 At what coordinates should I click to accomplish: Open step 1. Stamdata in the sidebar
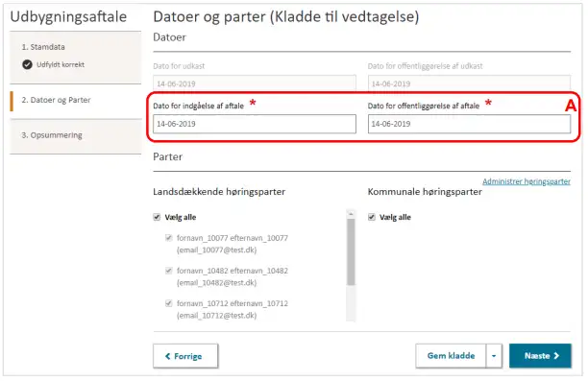tap(43, 47)
